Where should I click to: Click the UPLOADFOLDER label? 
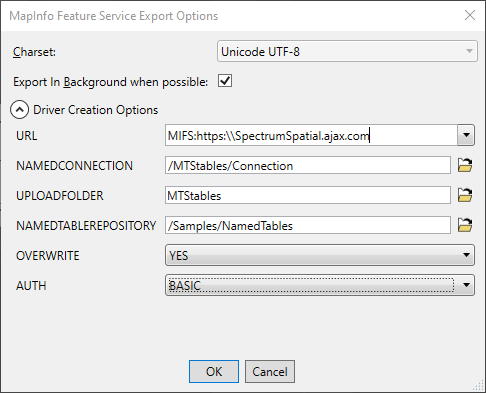point(60,196)
